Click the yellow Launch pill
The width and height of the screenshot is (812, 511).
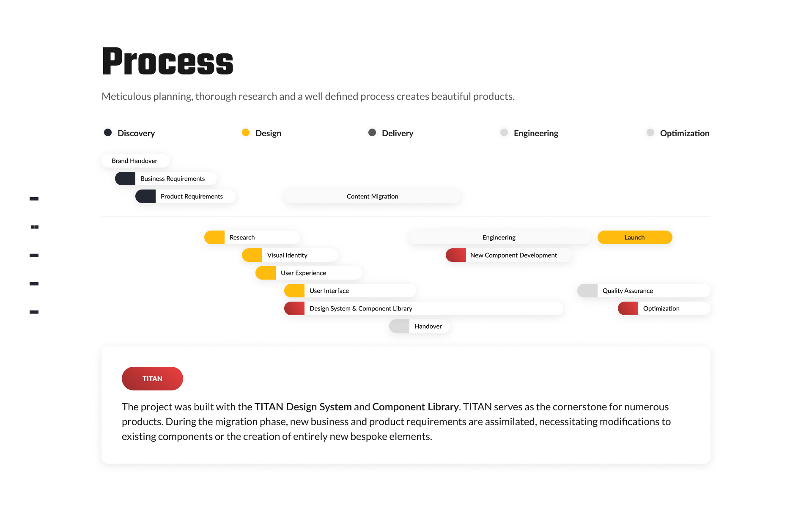pyautogui.click(x=635, y=237)
